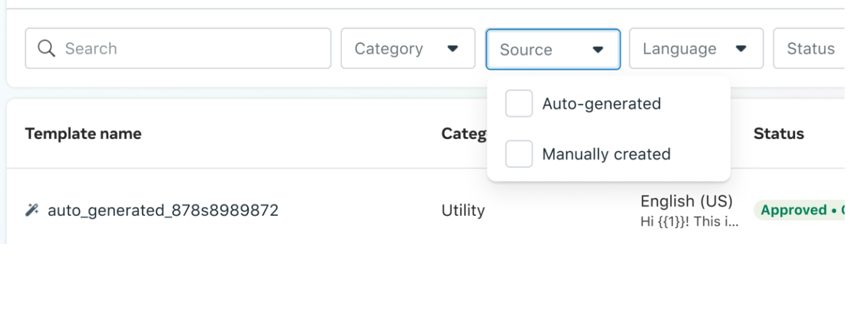
Task: Click the Status column header
Action: [x=779, y=133]
